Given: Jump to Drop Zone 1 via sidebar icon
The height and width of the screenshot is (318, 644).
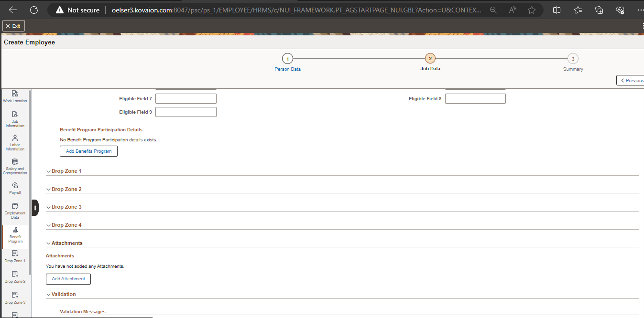Looking at the screenshot, I should coord(15,256).
